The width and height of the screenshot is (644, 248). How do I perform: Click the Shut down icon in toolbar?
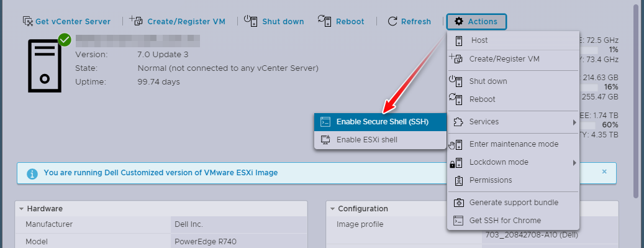(x=250, y=21)
